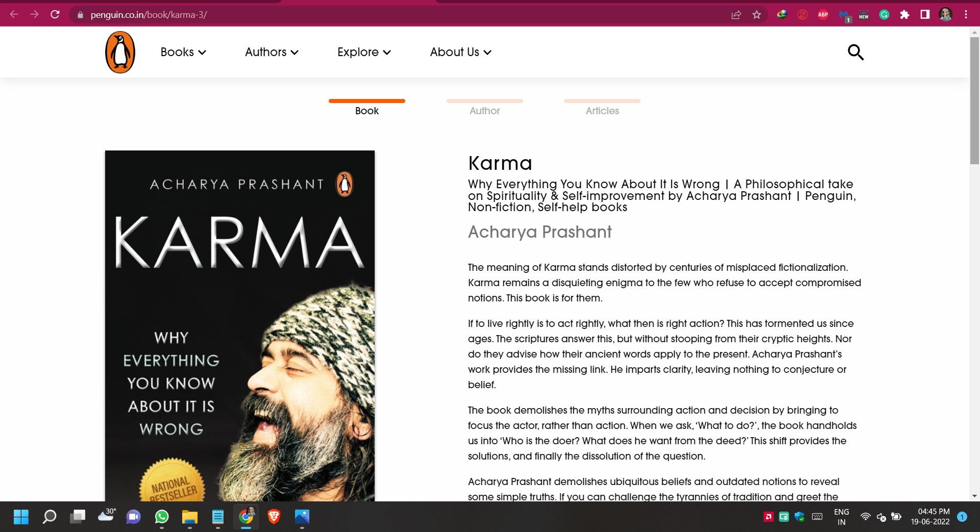Screen dimensions: 980x532
Task: Expand the About Us dropdown menu
Action: click(x=460, y=52)
